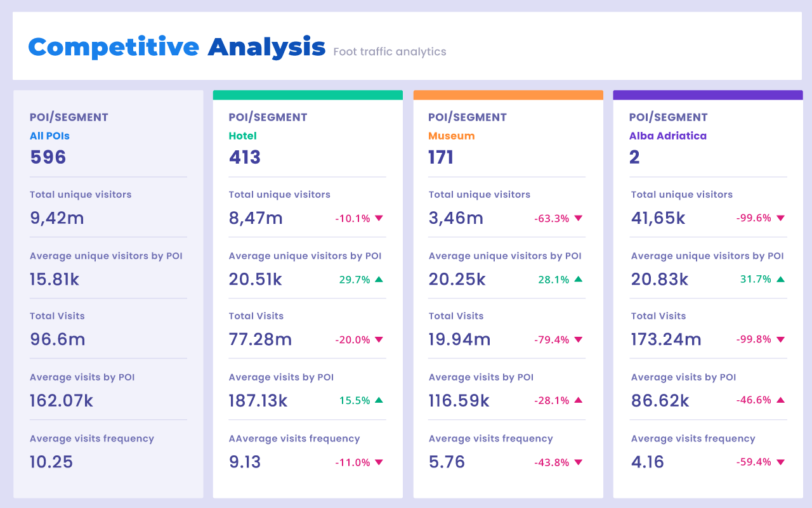The width and height of the screenshot is (812, 508).
Task: Click the down arrow beside Hotel -10.1%
Action: click(379, 218)
